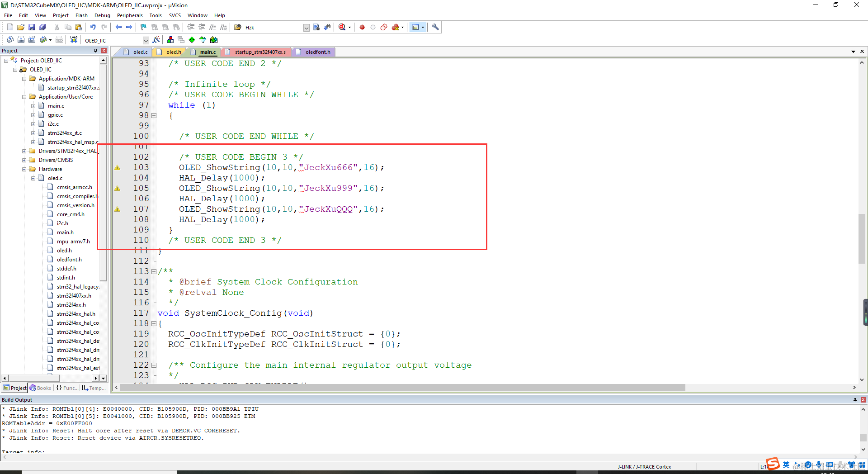Enable or disable the current breakpoint
868x474 pixels.
point(373,27)
